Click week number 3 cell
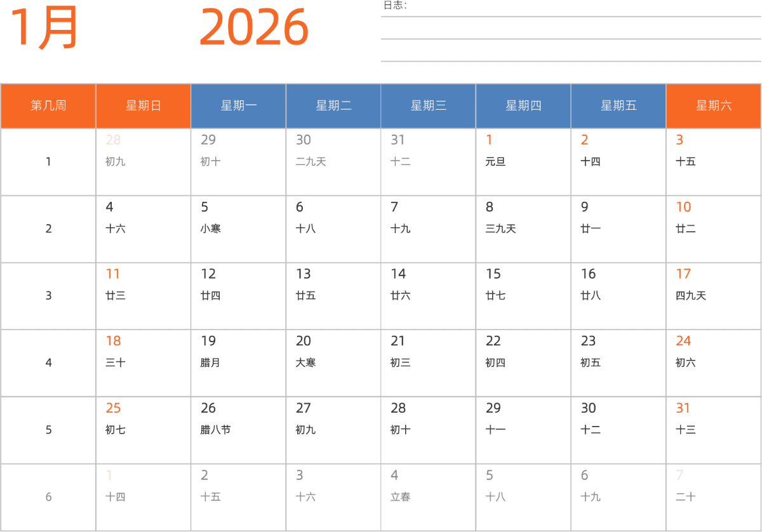Screen dimensions: 762x532 [x=48, y=296]
